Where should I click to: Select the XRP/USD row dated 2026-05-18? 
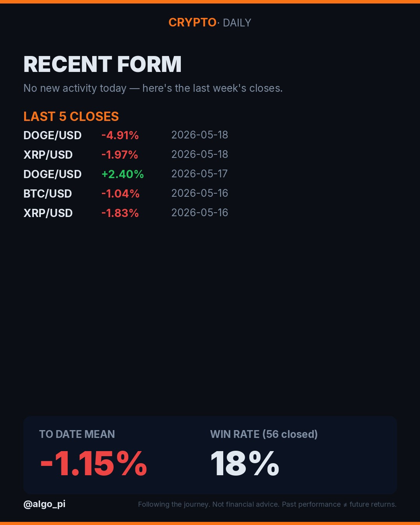(x=126, y=154)
